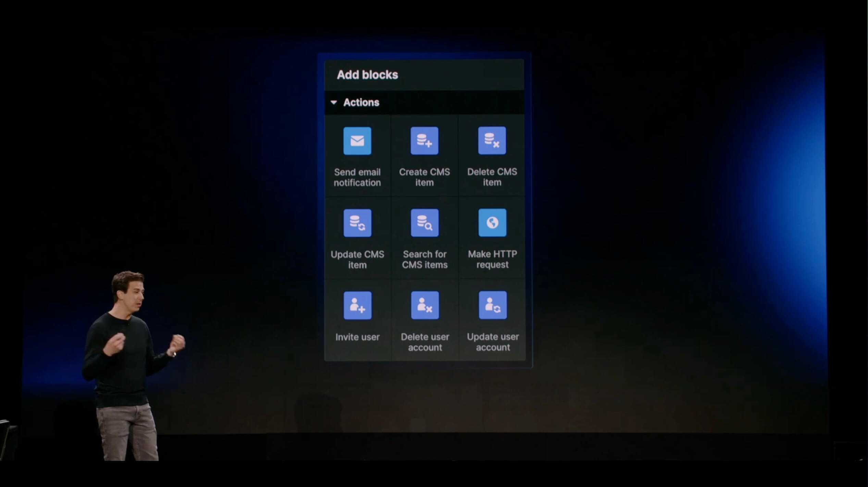This screenshot has width=868, height=487.
Task: Add the Create CMS item block icon
Action: (424, 141)
